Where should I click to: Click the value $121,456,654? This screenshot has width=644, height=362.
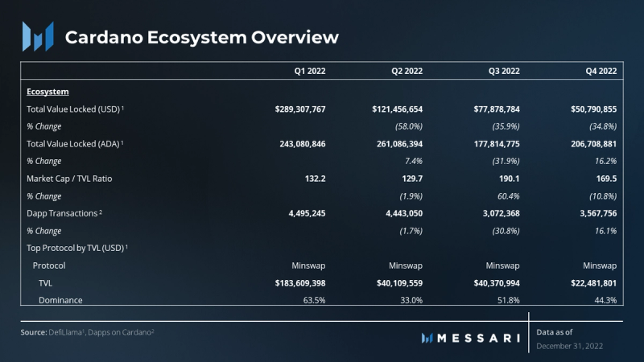click(x=397, y=109)
